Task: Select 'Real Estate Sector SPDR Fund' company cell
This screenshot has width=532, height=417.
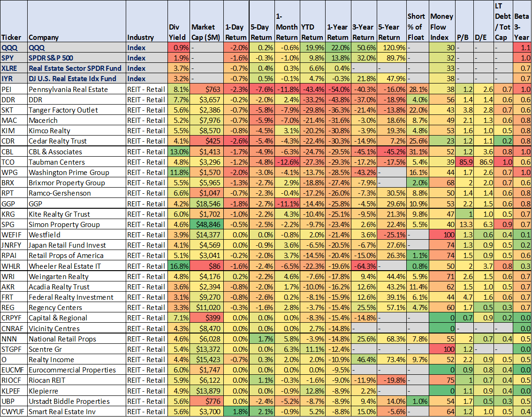Action: tap(76, 68)
